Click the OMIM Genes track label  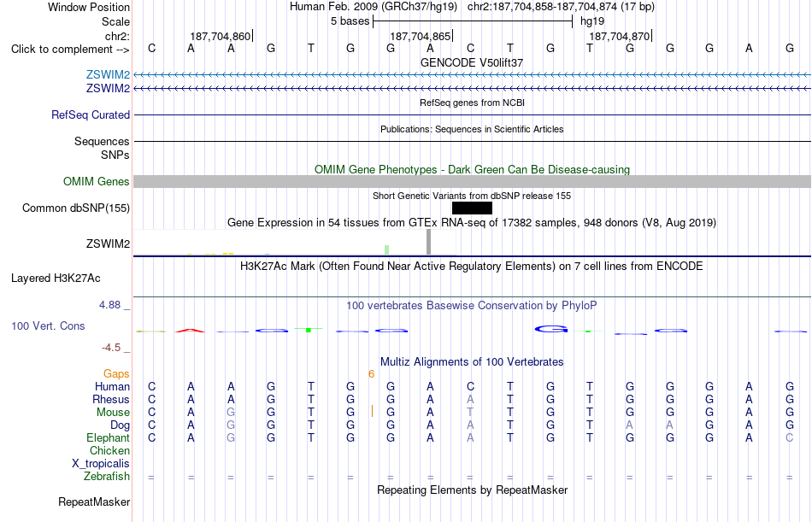click(97, 182)
